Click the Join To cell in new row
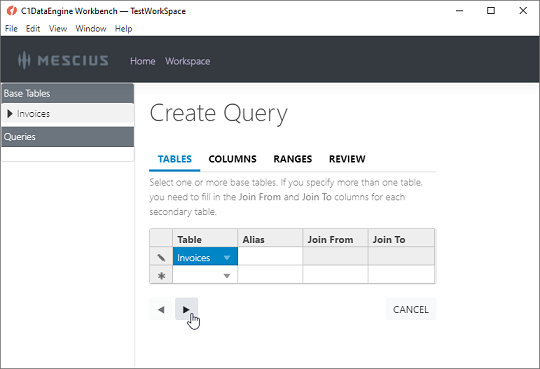The width and height of the screenshot is (540, 369). [x=401, y=274]
